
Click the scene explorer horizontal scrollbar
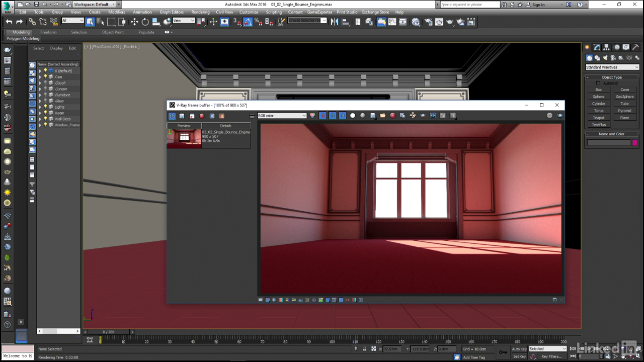tap(59, 331)
